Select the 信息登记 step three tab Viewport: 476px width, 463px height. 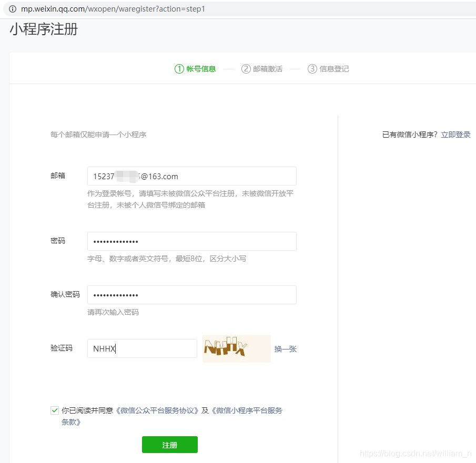pos(328,69)
